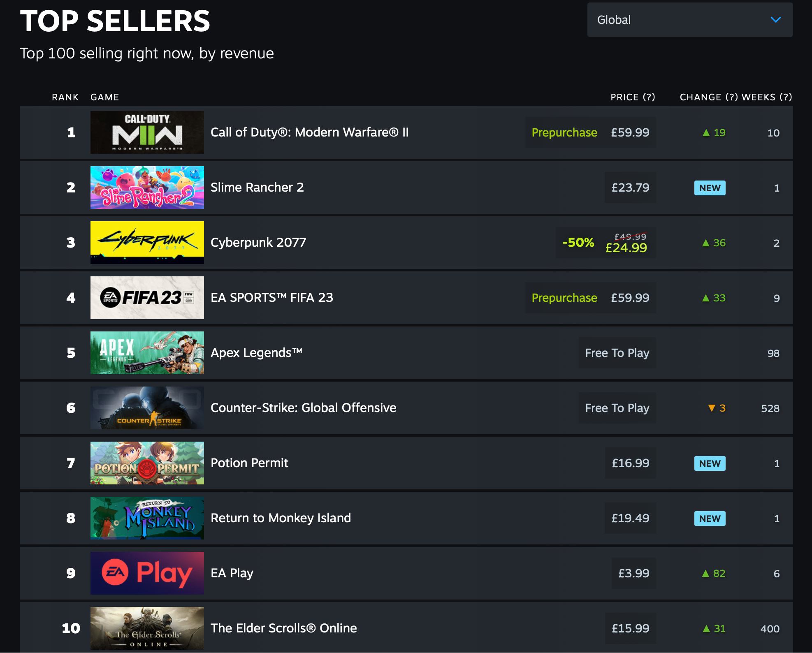The image size is (812, 653).
Task: Open the Global region selector
Action: pyautogui.click(x=689, y=20)
